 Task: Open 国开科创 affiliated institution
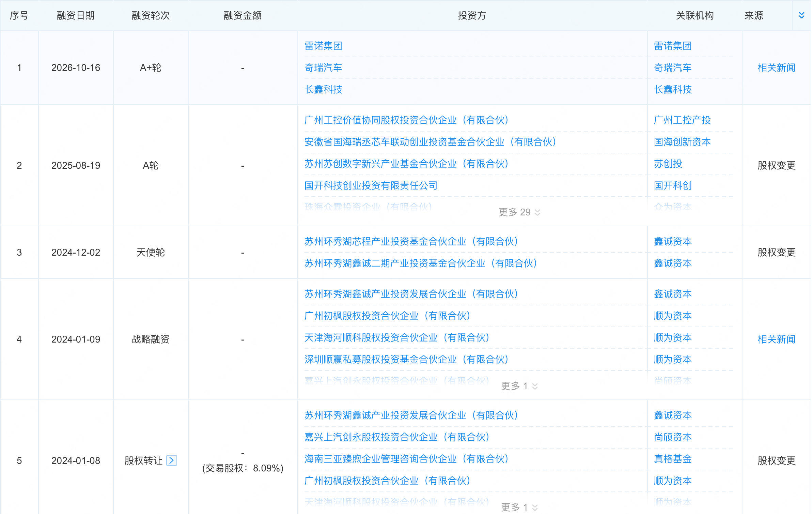673,185
